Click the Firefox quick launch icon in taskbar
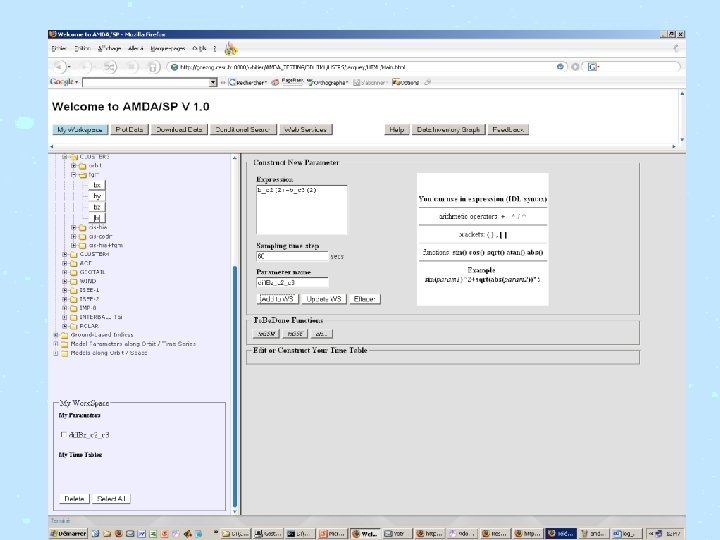The image size is (720, 540). pyautogui.click(x=118, y=534)
